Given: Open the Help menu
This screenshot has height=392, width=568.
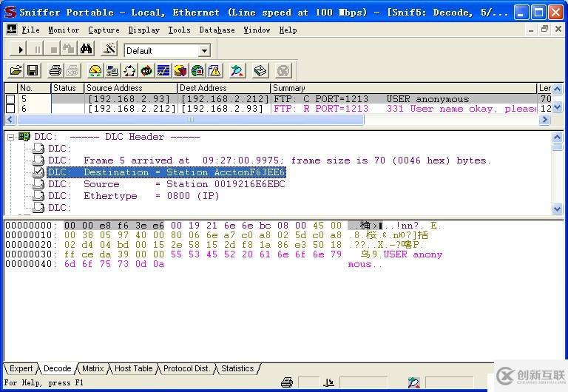Looking at the screenshot, I should click(288, 30).
